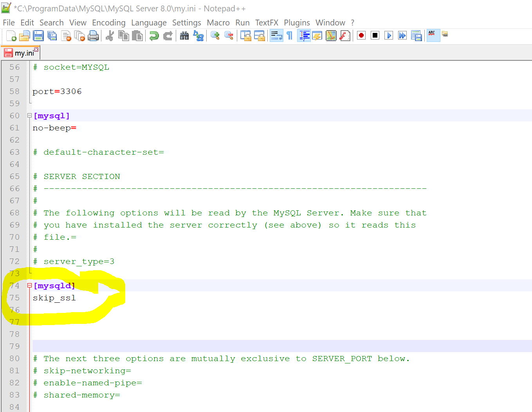Open the Run menu
The image size is (532, 412).
click(x=242, y=23)
